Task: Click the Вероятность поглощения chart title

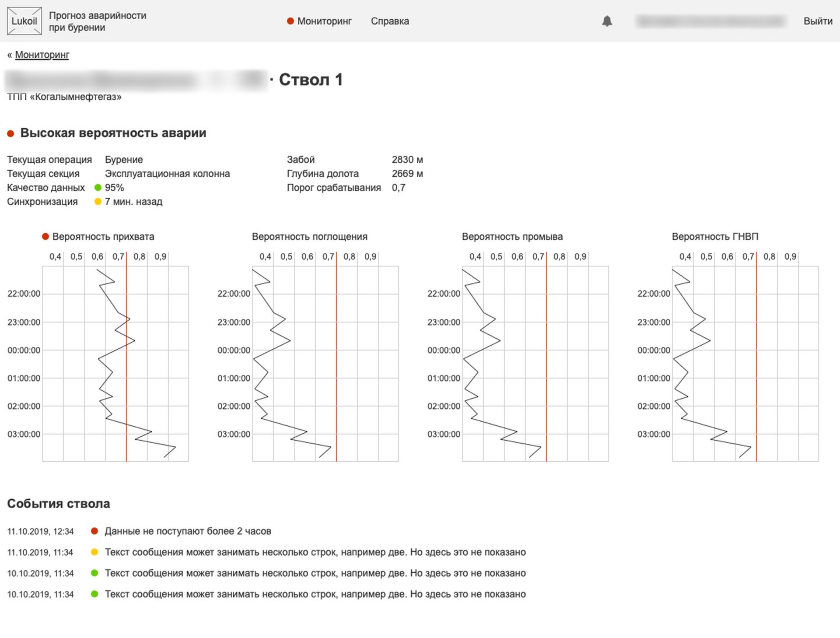Action: click(310, 237)
